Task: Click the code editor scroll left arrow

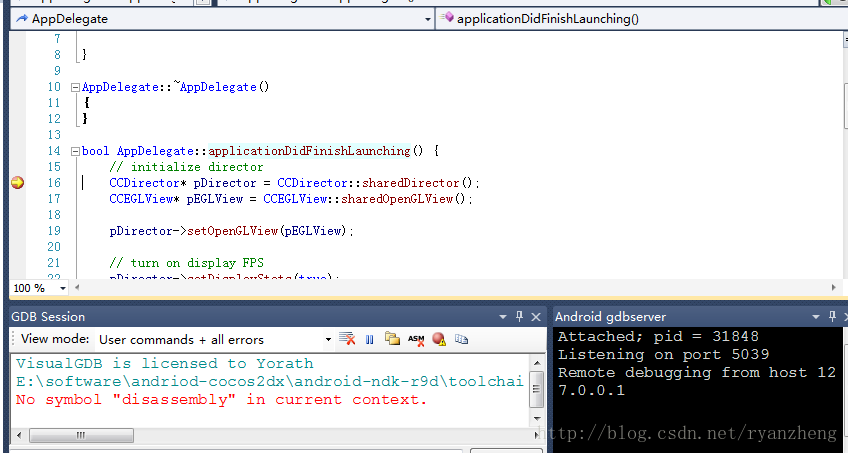Action: 77,288
